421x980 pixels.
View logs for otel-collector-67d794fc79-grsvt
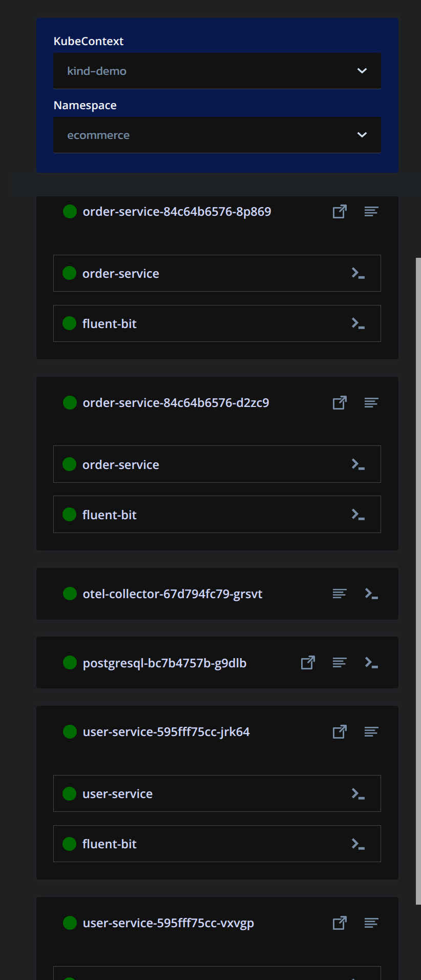[x=340, y=594]
